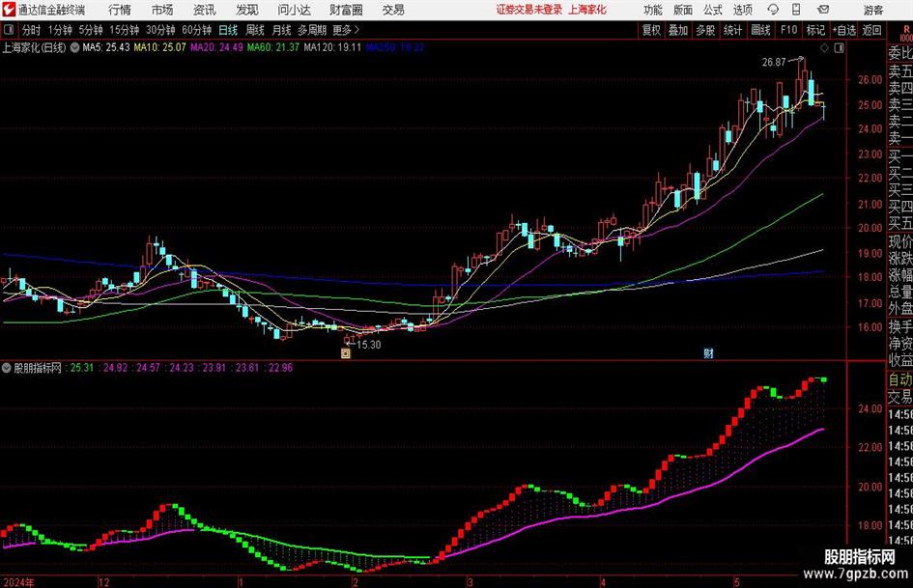Viewport: 913px width, 588px height.
Task: Click the 回 marker below the 15.30 low
Action: [x=346, y=353]
